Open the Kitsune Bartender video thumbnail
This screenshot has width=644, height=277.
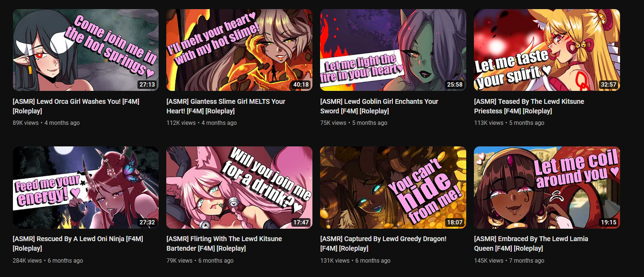[239, 188]
